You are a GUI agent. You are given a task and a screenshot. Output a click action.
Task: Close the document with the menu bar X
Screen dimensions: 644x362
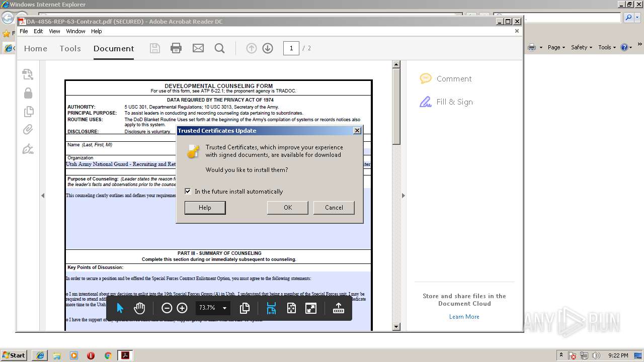517,31
